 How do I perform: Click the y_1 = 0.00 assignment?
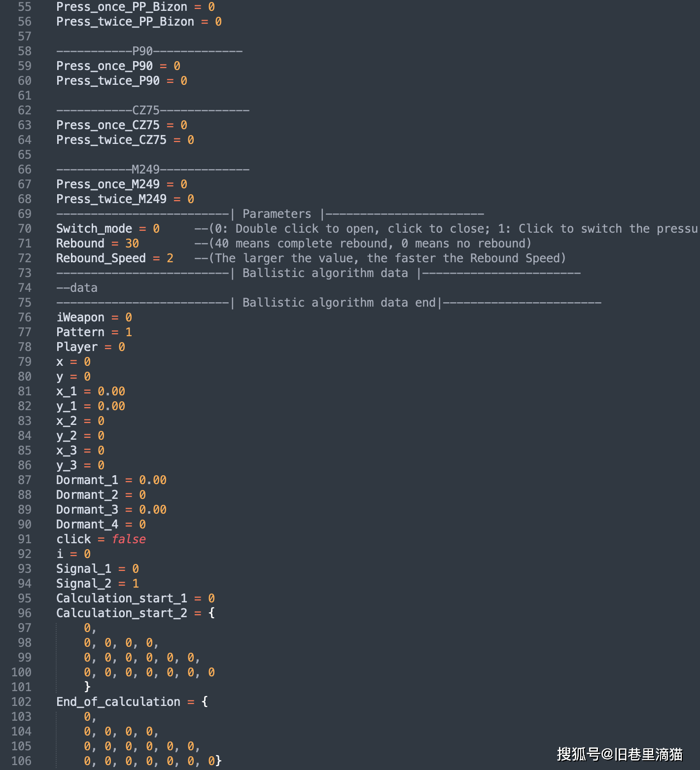pos(91,406)
